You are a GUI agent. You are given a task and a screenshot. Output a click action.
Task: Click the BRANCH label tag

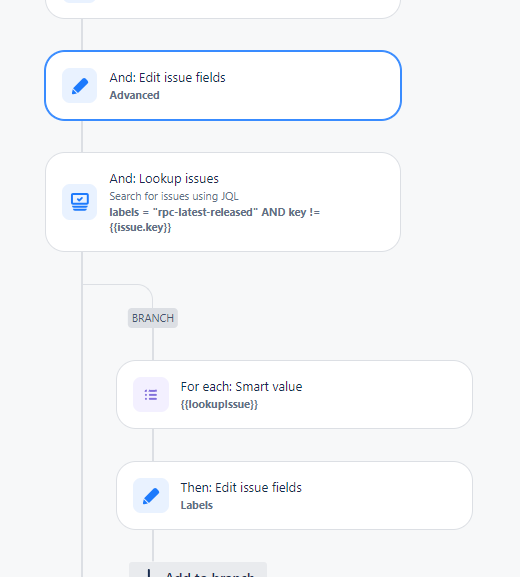pyautogui.click(x=153, y=318)
